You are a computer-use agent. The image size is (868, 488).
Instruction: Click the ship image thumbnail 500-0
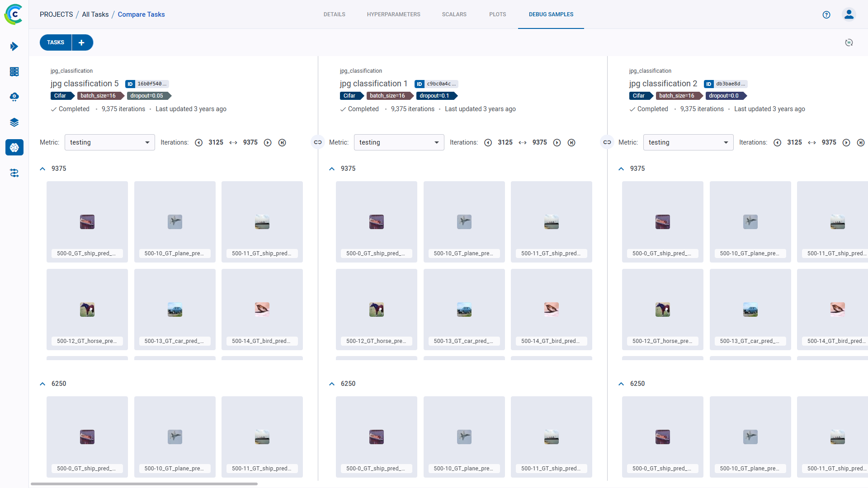86,222
